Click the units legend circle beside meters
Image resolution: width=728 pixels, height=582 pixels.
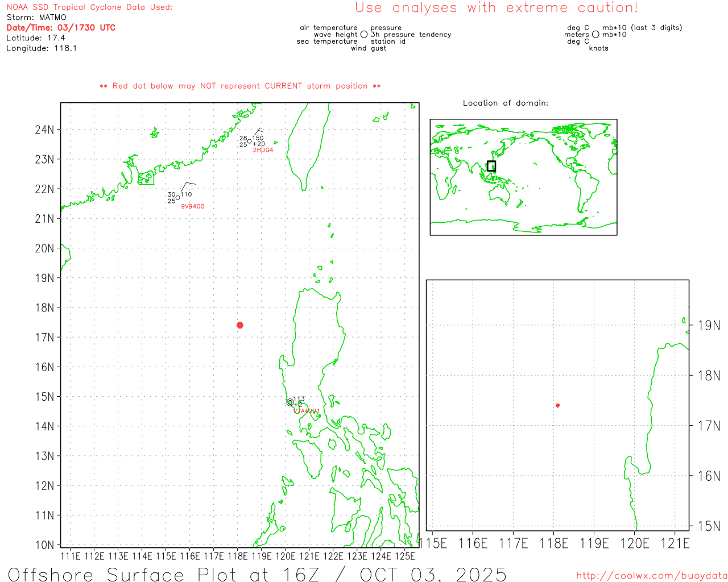(595, 35)
